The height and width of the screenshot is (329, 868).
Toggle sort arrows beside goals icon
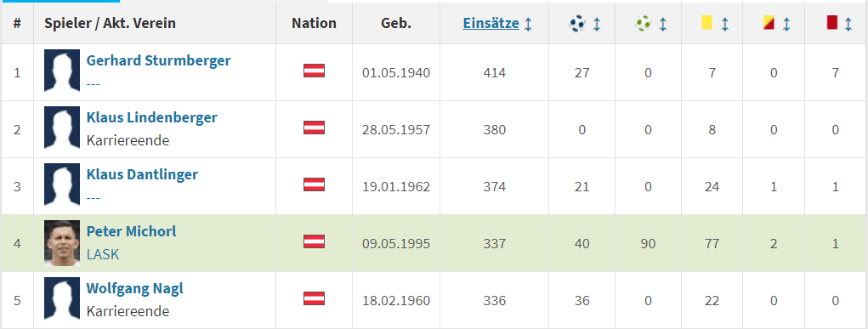[596, 24]
